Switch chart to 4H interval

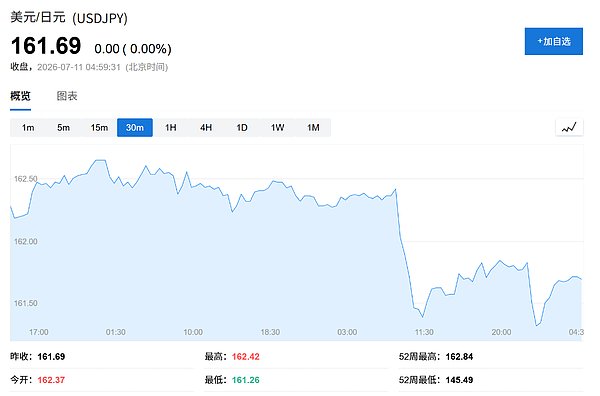[206, 127]
